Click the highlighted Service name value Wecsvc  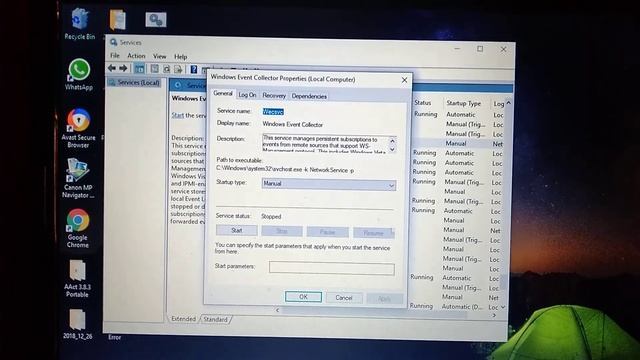[273, 111]
